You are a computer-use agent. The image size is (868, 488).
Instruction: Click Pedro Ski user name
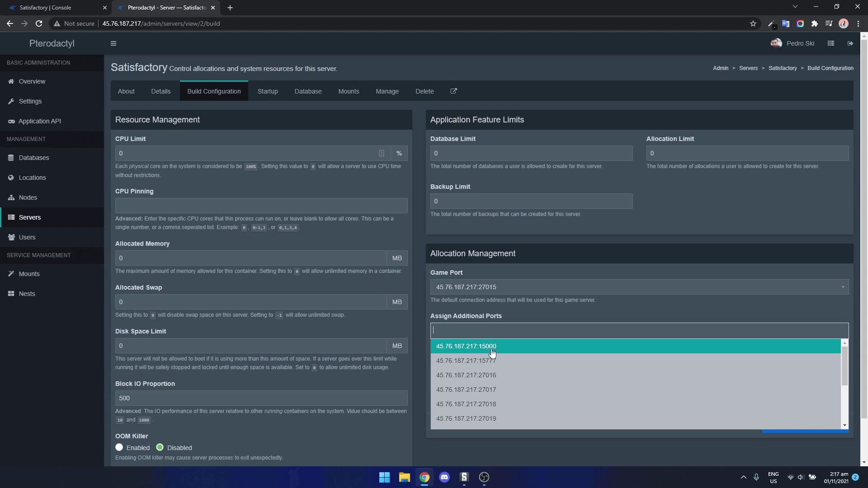800,43
